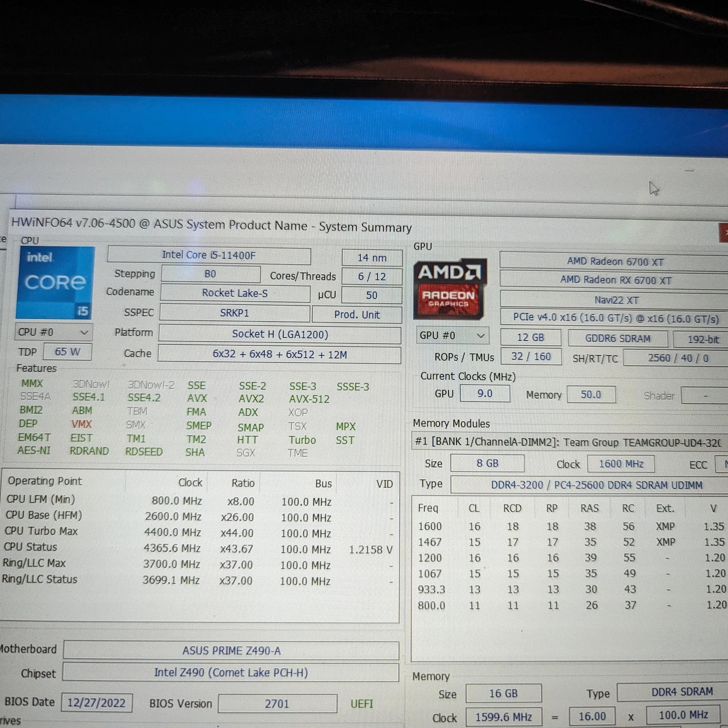Click the Socket H (LGA1200) platform field
The width and height of the screenshot is (728, 728).
(x=280, y=334)
